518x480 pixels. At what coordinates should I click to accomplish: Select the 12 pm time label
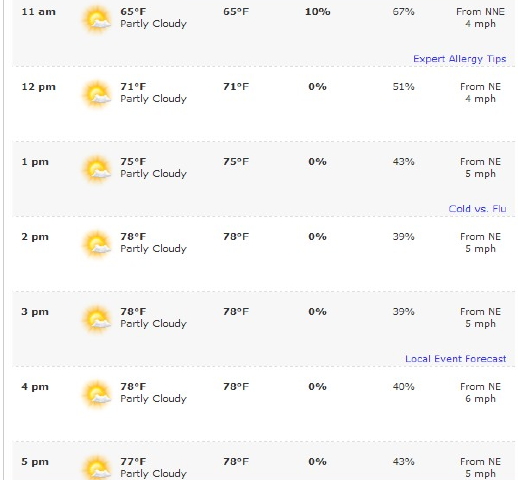pos(38,87)
